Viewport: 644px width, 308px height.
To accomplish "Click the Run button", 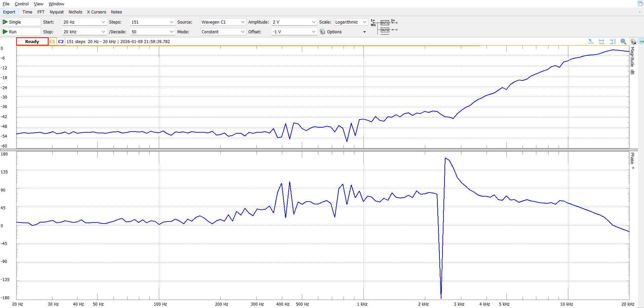I will pos(21,32).
